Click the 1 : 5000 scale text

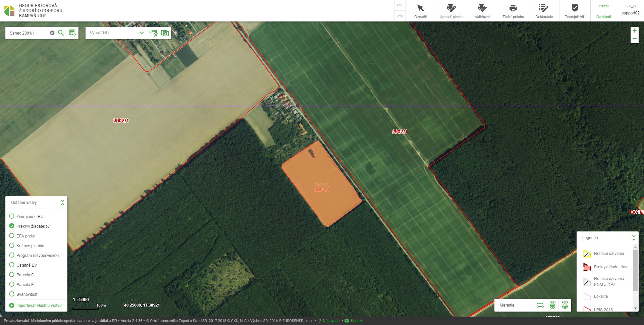81,300
